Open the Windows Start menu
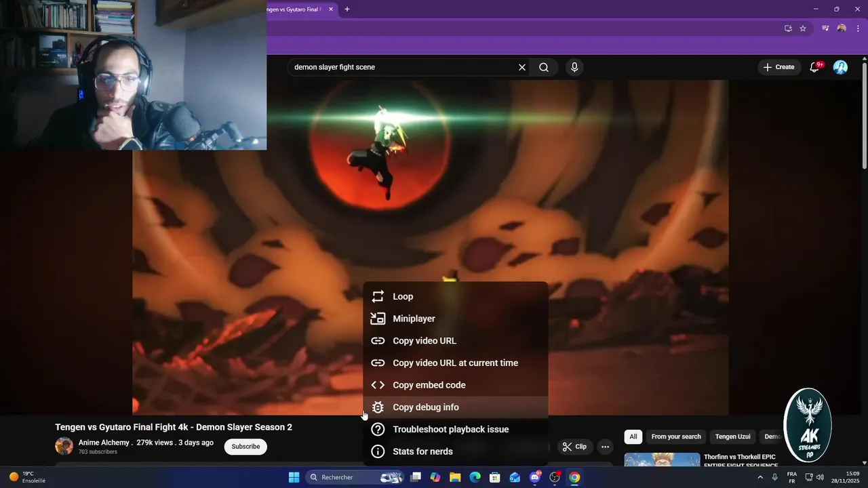 [294, 477]
